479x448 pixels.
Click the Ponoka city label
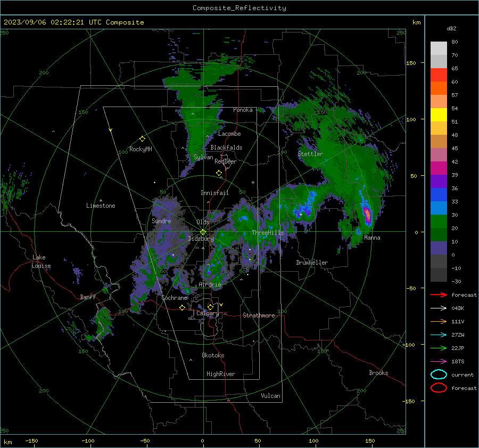click(x=243, y=110)
